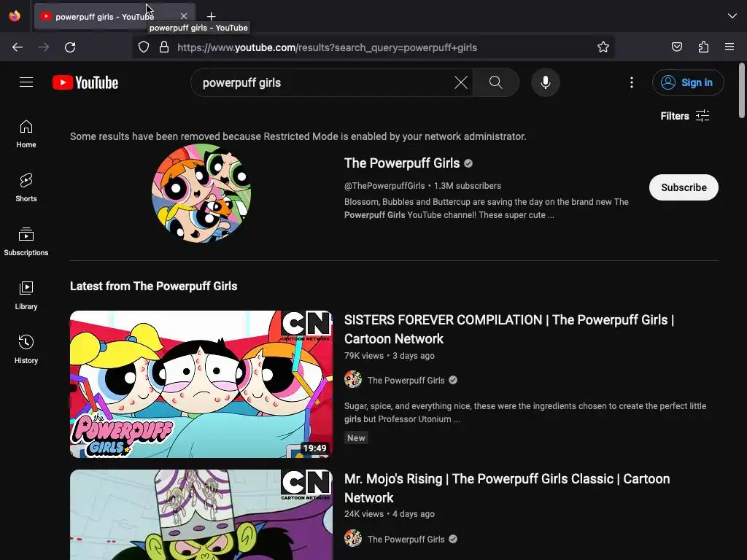Bookmark this page with the star
This screenshot has width=747, height=560.
[603, 47]
